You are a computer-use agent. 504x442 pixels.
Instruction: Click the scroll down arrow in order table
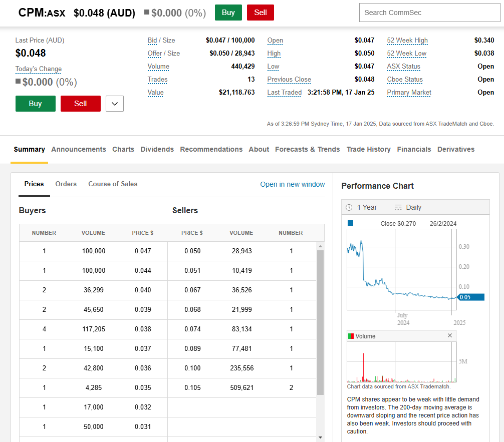click(320, 437)
